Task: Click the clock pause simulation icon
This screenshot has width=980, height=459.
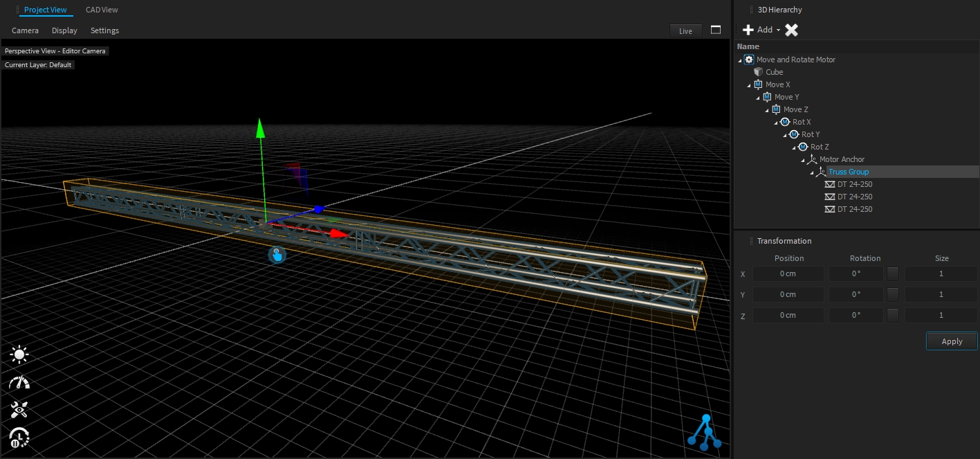Action: pyautogui.click(x=19, y=438)
